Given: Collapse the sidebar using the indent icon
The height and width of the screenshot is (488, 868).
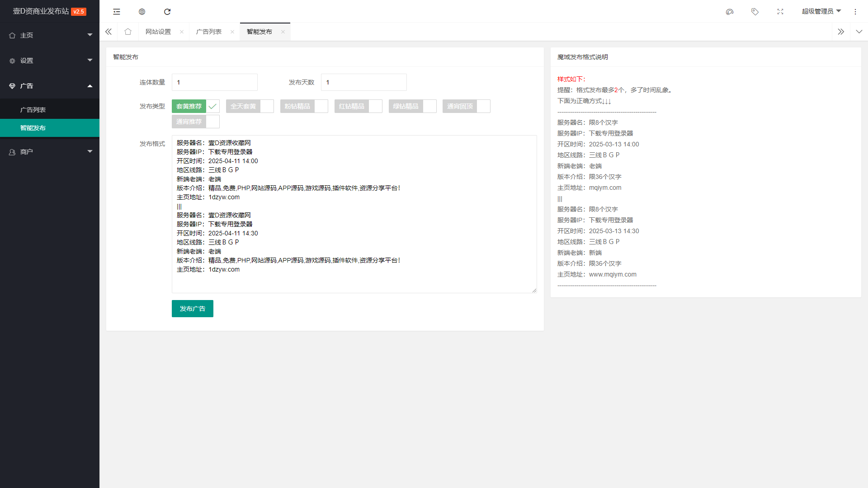Looking at the screenshot, I should 116,11.
